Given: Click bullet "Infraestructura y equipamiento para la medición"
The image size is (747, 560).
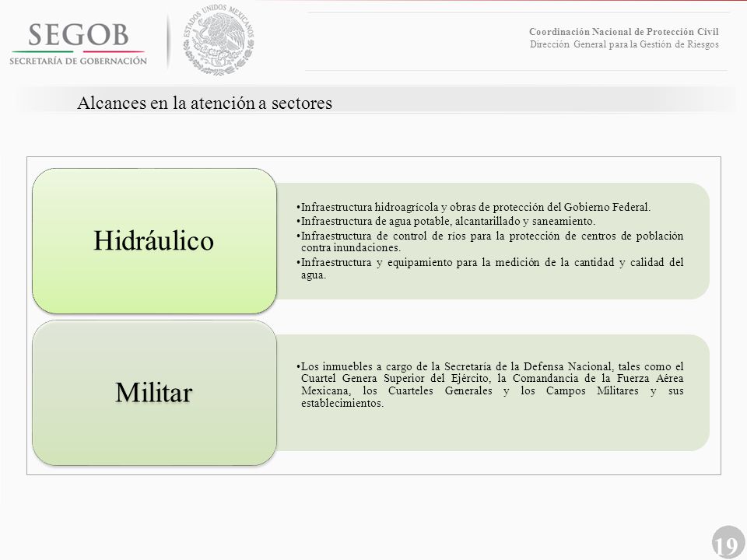Looking at the screenshot, I should pos(489,268).
